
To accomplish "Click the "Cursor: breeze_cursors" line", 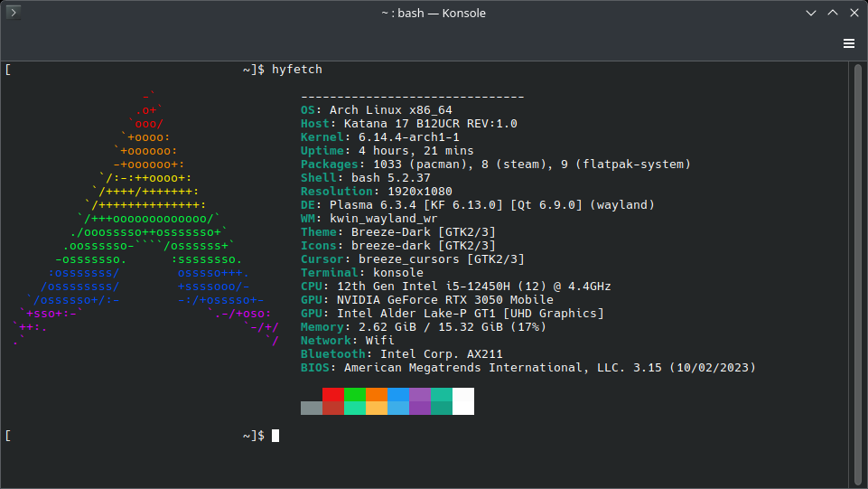I will [413, 259].
